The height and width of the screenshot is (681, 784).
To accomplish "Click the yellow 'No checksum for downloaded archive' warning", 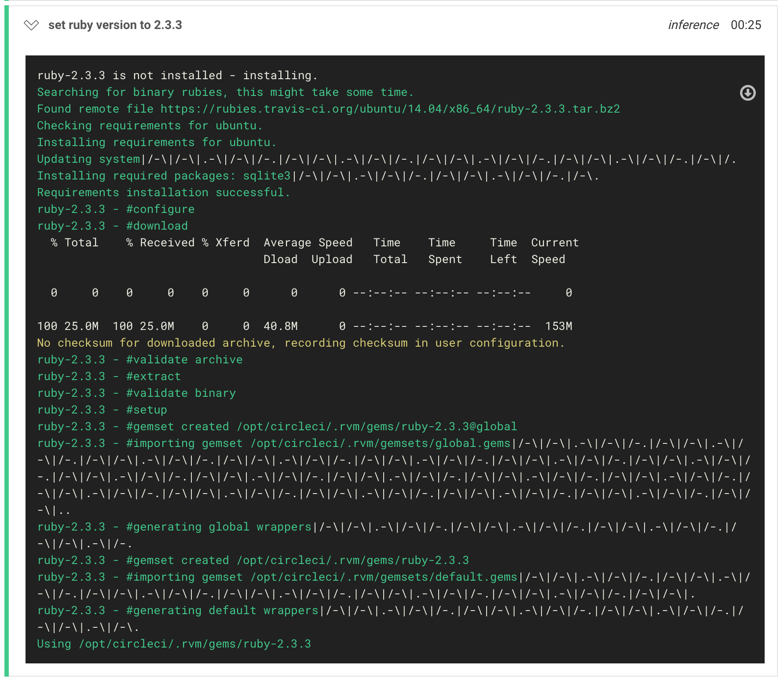I will 300,343.
